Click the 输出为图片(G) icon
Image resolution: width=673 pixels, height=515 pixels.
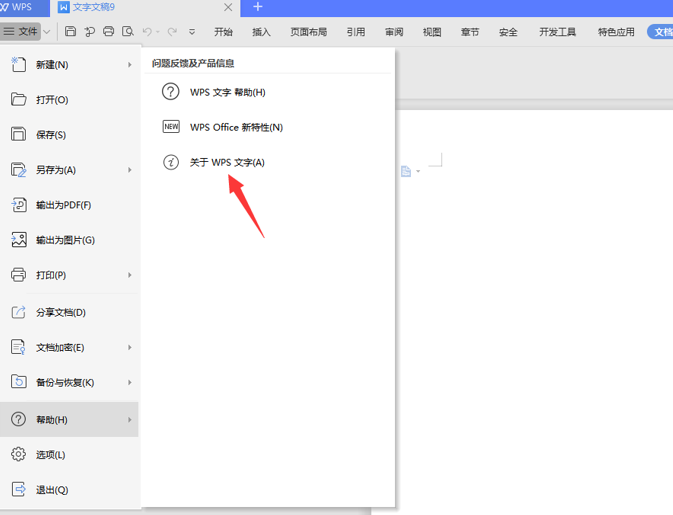18,239
